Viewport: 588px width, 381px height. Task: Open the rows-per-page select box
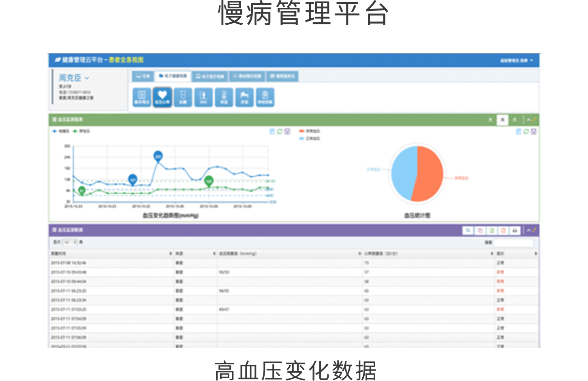coord(70,242)
